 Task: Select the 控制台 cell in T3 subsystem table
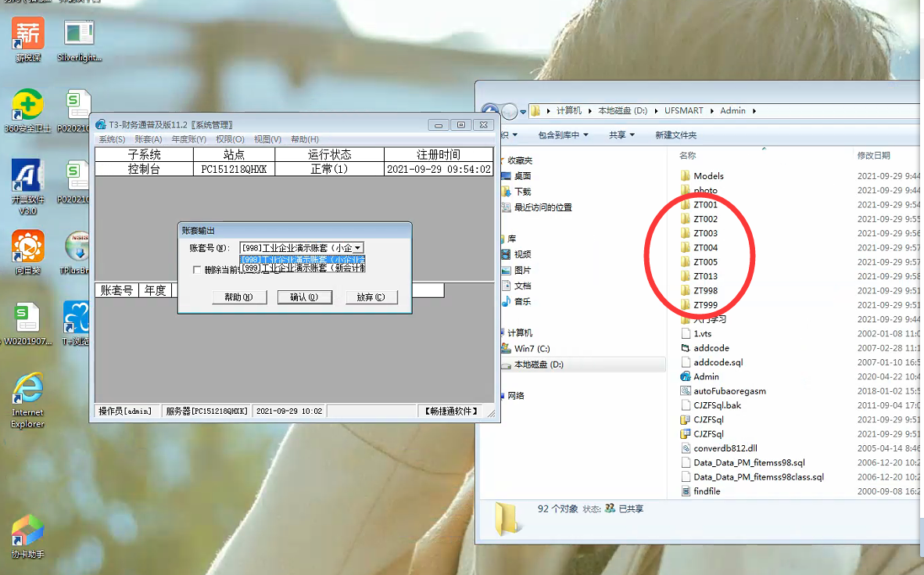[x=145, y=169]
